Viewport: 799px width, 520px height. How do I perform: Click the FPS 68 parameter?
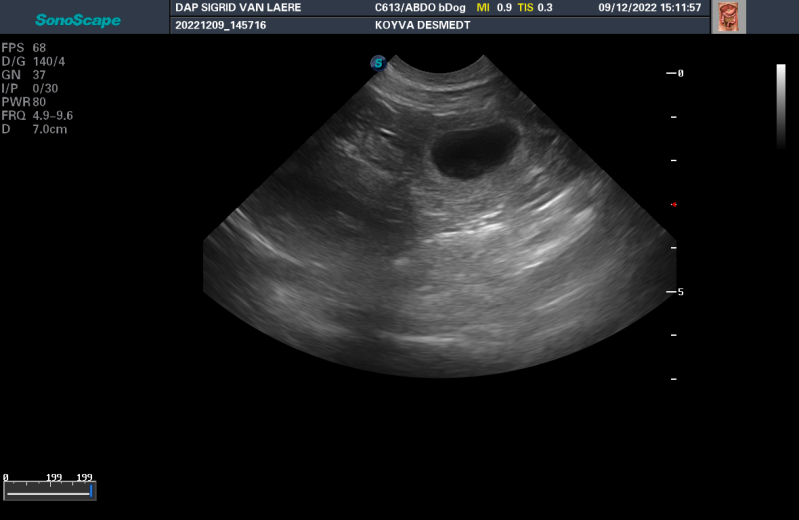coord(24,48)
